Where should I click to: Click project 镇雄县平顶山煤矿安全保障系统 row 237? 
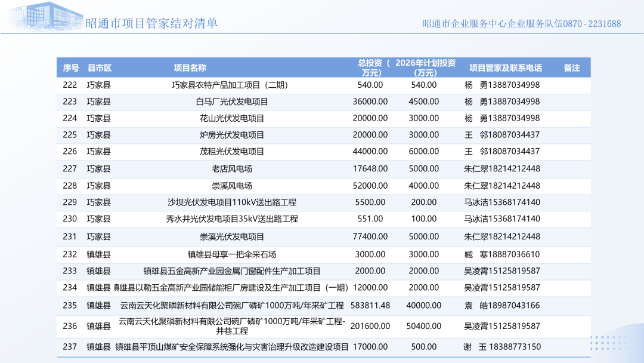tap(231, 347)
